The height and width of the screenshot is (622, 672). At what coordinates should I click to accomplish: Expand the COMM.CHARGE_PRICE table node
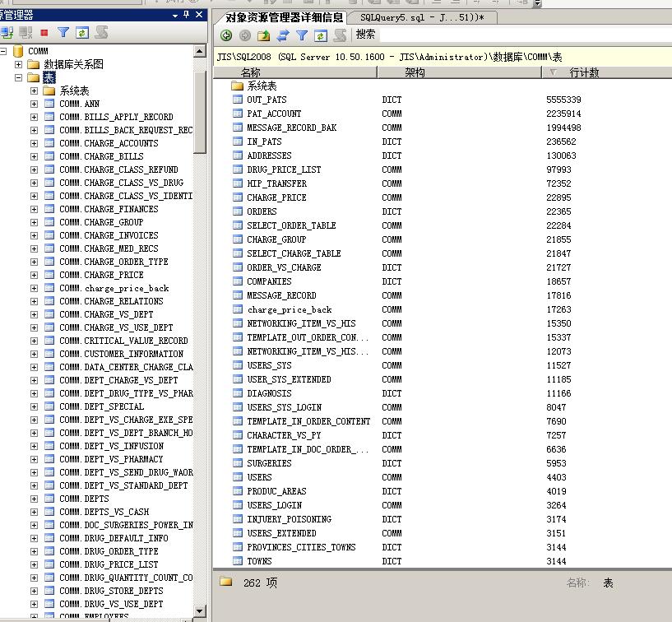(x=34, y=275)
